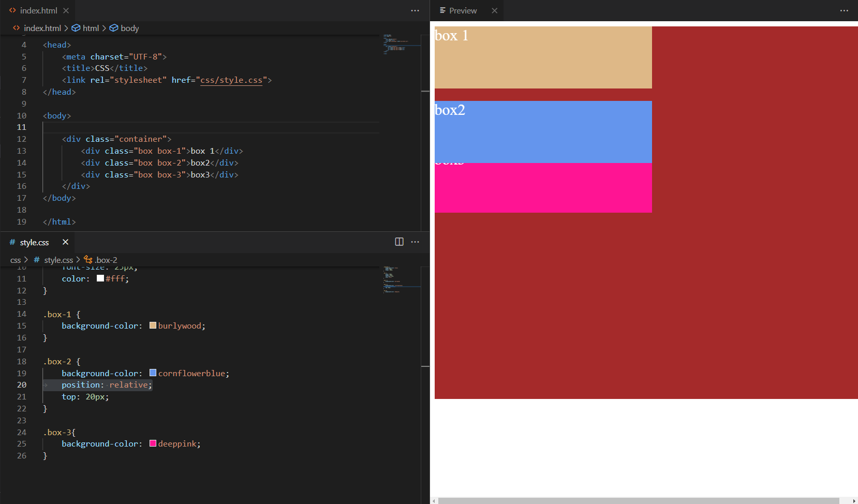Open more actions menu in Preview pane

(x=844, y=10)
